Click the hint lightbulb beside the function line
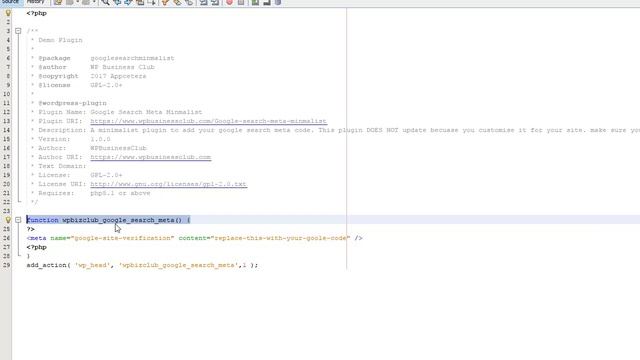 click(x=8, y=220)
